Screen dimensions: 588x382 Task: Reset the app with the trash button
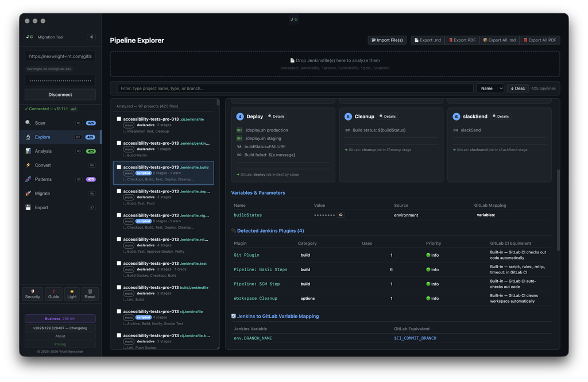pos(90,294)
